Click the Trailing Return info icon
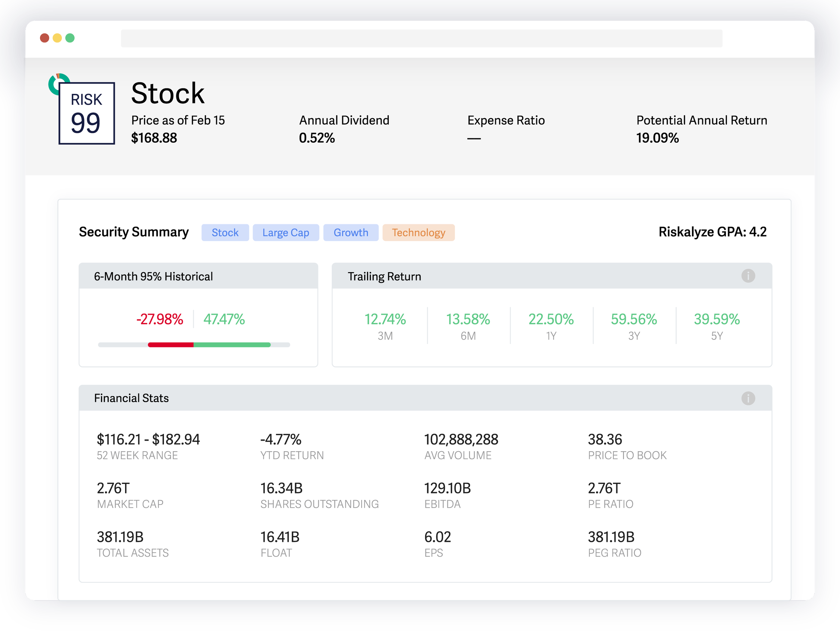 (x=748, y=276)
